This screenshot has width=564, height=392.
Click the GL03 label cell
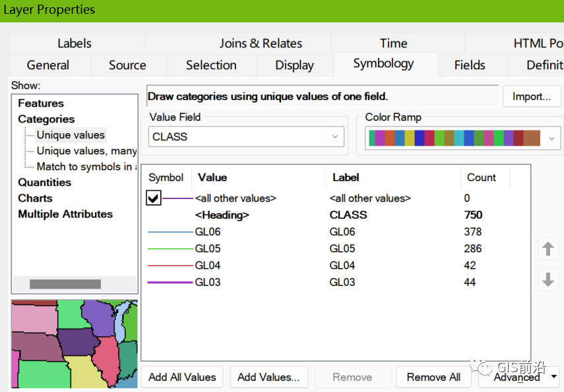point(342,283)
